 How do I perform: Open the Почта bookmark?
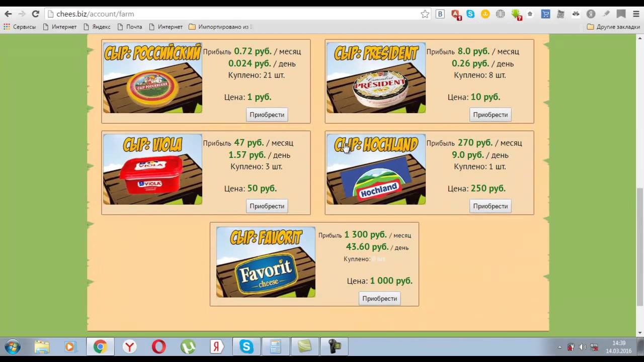(130, 27)
